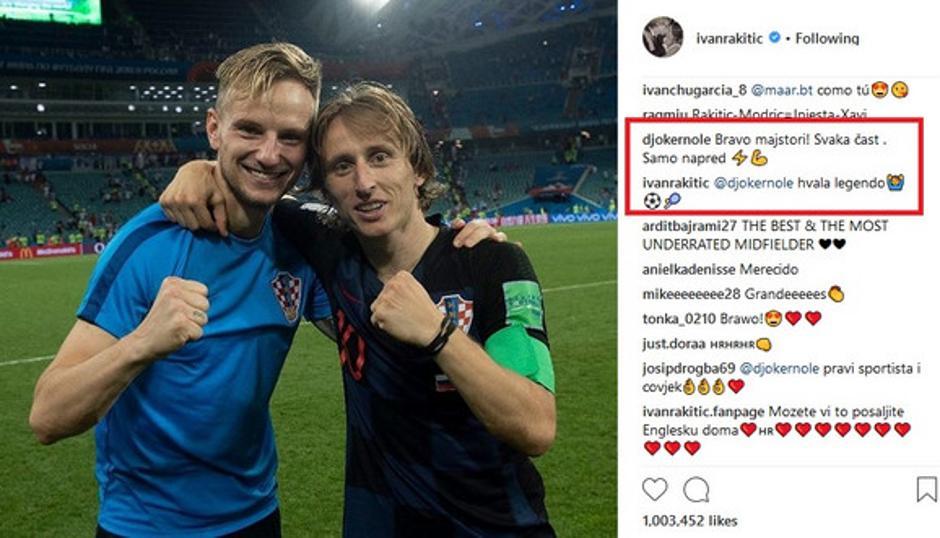Follow @djokernole mention in Rakitic reply

pos(754,183)
